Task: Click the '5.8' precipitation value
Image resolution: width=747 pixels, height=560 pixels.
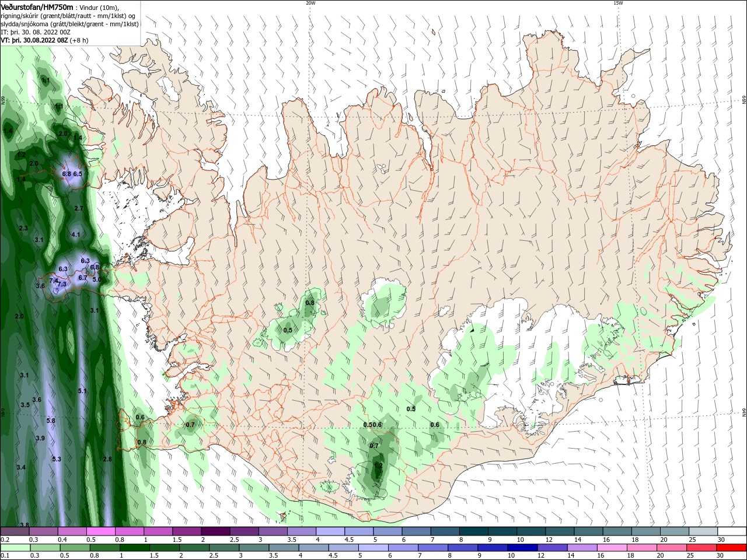Action: pos(51,421)
